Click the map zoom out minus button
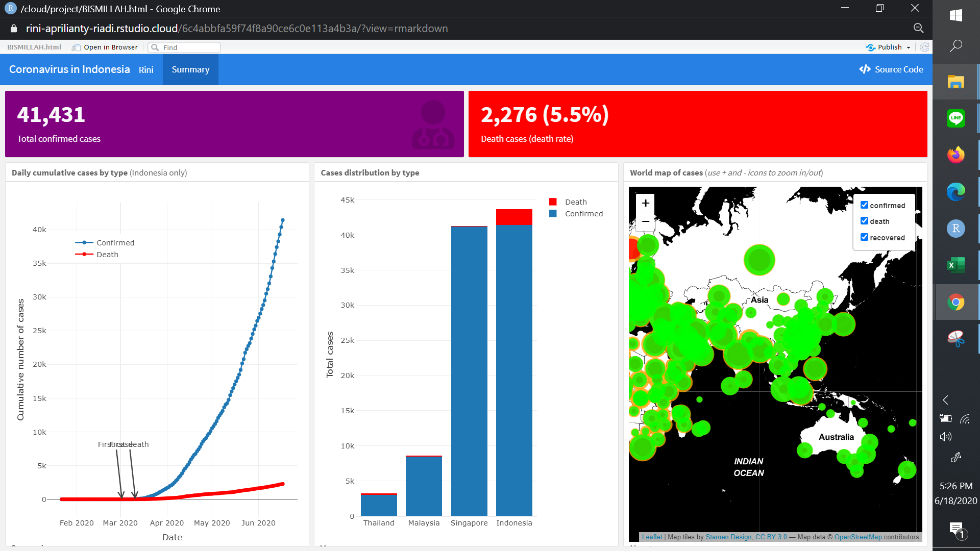Viewport: 980px width, 551px height. (x=646, y=221)
